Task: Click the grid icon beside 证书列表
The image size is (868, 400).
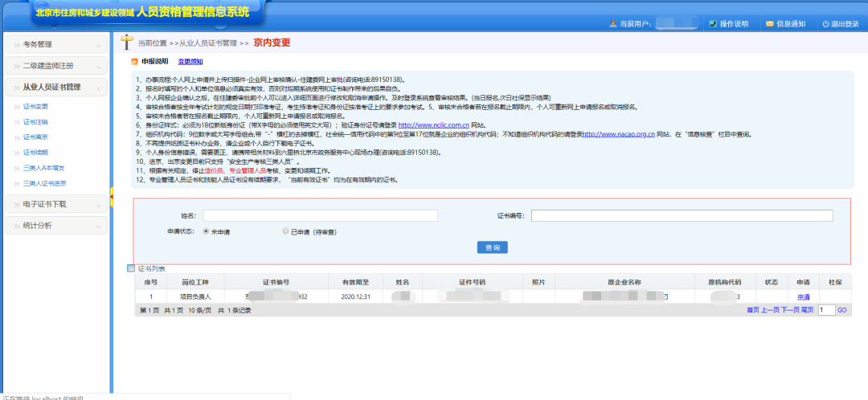Action: [x=131, y=268]
